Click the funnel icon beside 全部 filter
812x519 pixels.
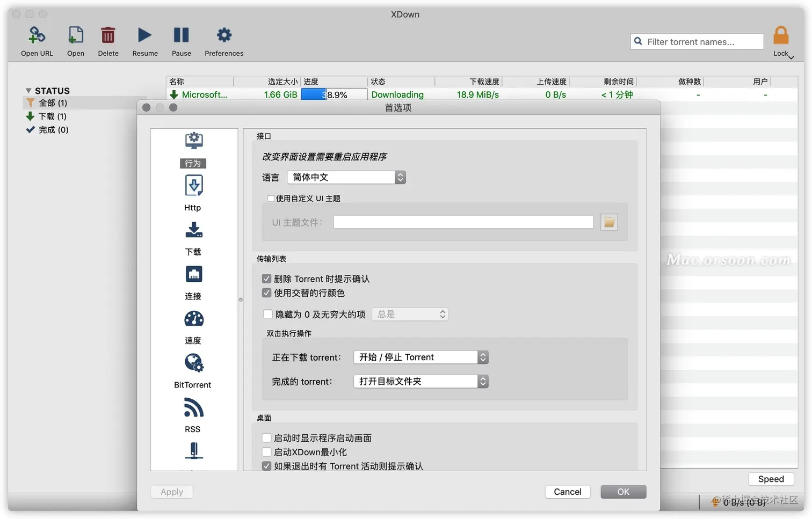[30, 103]
